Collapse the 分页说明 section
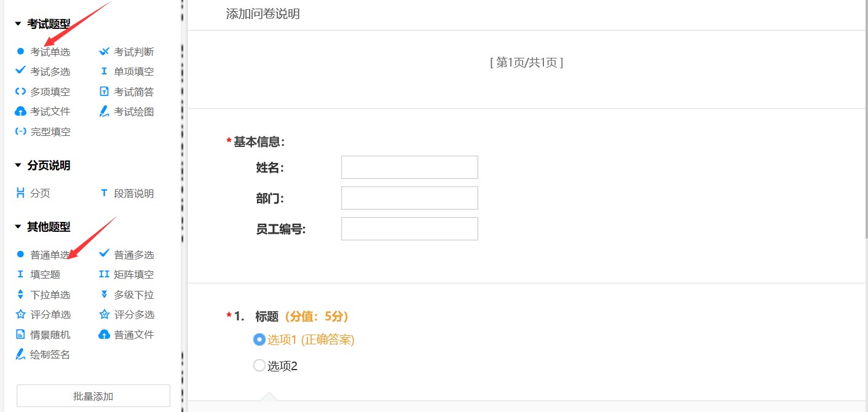This screenshot has width=868, height=412. coord(18,165)
